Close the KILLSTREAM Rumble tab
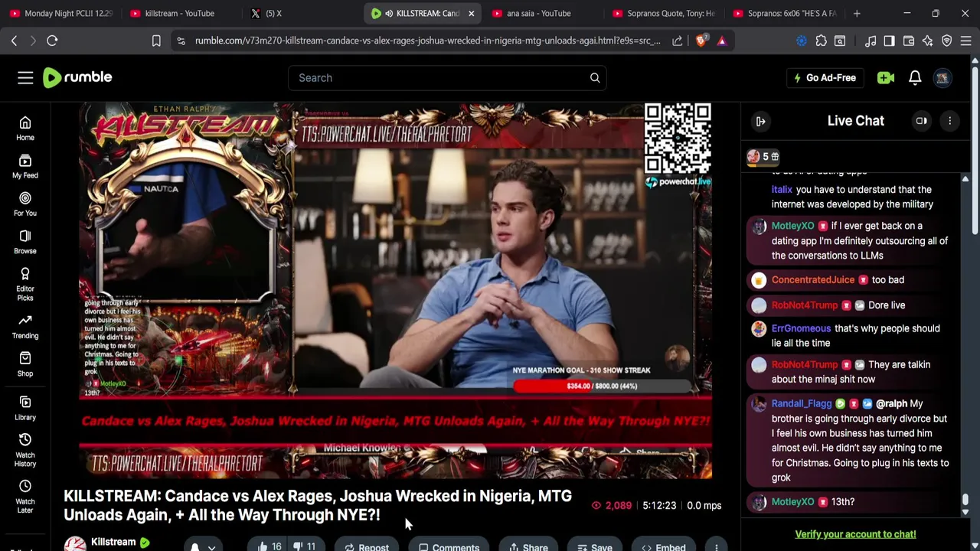Image resolution: width=980 pixels, height=551 pixels. [x=471, y=13]
